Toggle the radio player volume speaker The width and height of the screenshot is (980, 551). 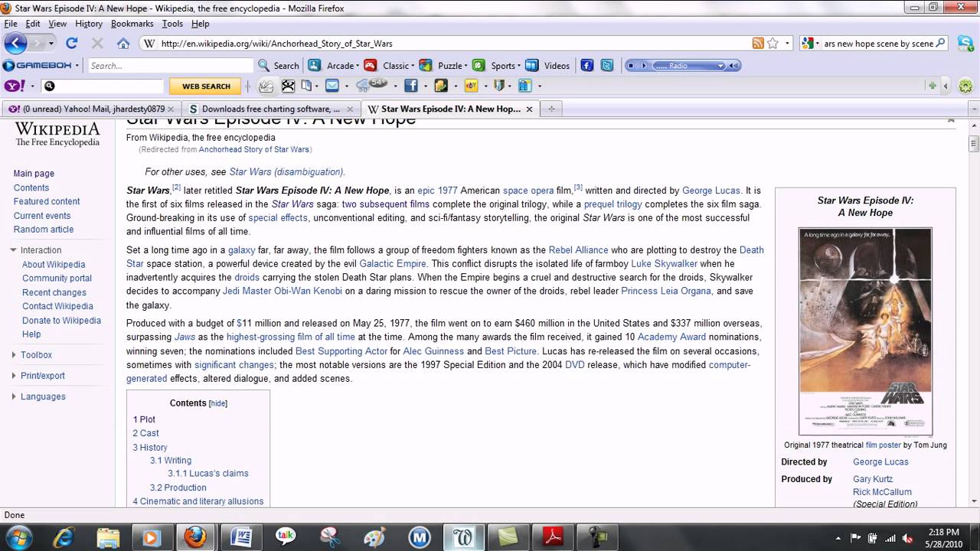(733, 66)
